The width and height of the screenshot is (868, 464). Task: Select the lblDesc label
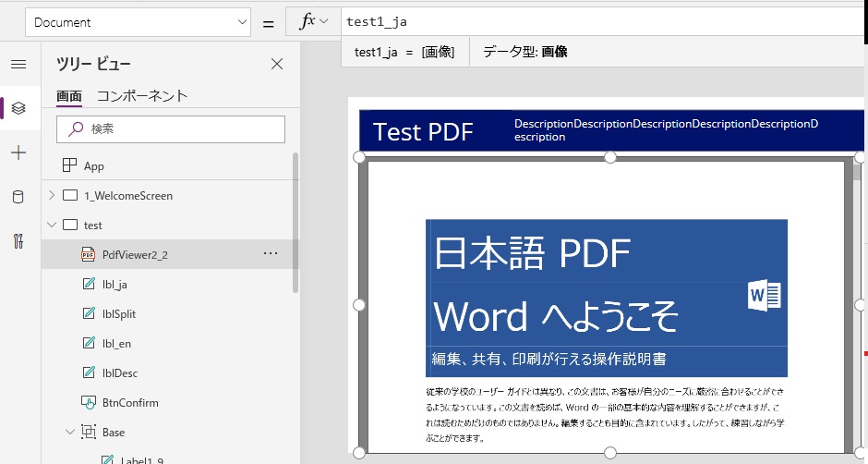pos(119,373)
